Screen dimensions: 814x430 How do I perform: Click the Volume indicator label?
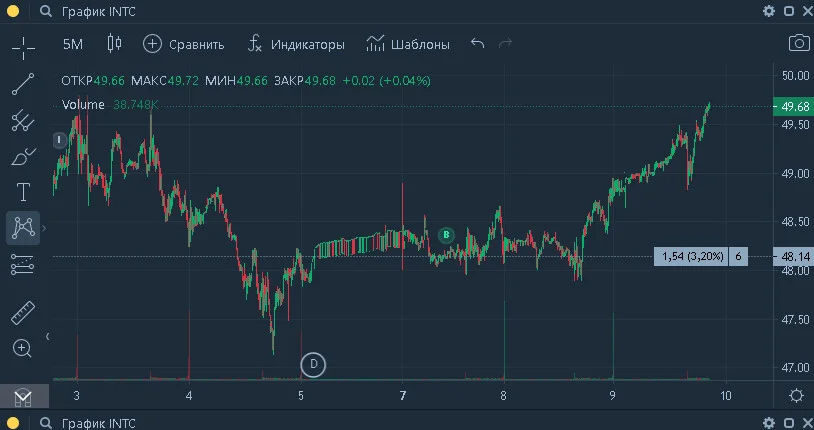point(83,105)
